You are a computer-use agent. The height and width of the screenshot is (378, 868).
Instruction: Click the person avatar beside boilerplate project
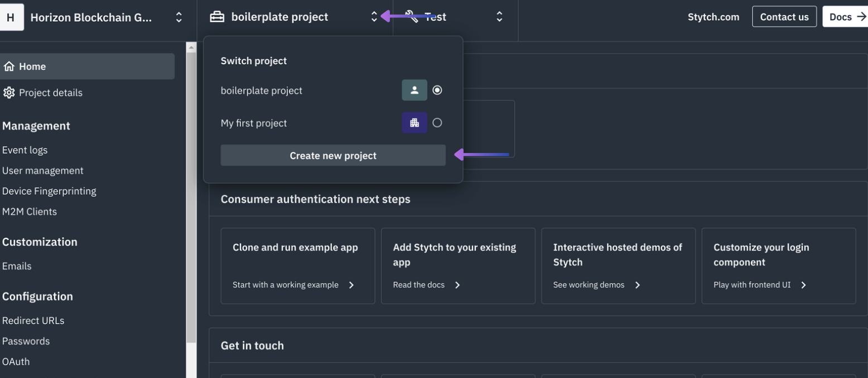click(x=414, y=90)
